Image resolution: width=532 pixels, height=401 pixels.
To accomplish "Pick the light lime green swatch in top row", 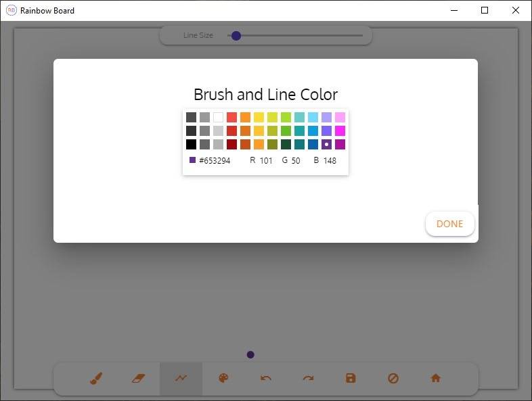I will tap(286, 117).
